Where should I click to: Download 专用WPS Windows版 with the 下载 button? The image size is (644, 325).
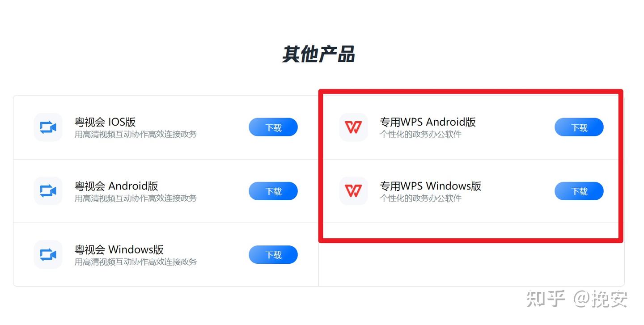pos(579,191)
